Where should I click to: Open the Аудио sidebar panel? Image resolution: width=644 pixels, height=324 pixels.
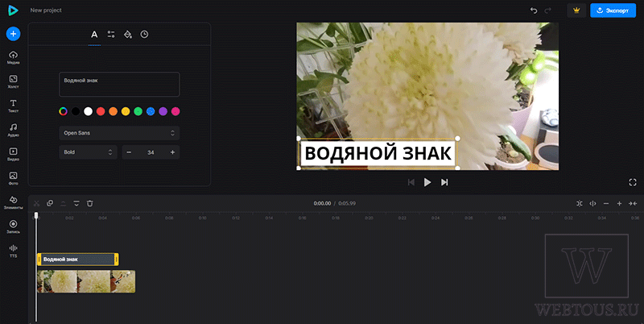click(x=13, y=130)
